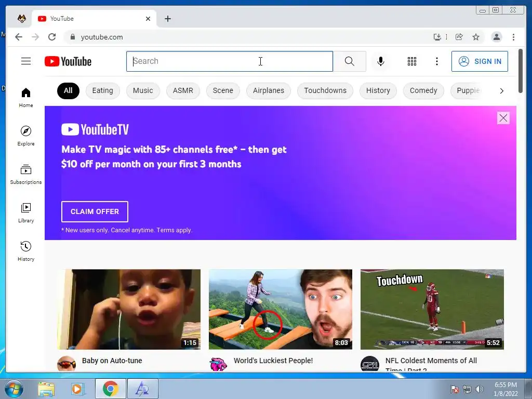Select the History filter chip

coord(378,90)
